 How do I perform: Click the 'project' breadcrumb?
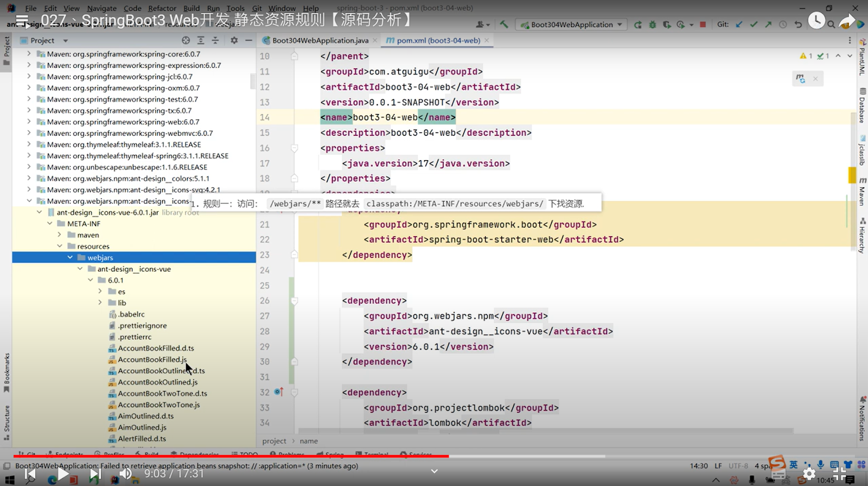(274, 441)
